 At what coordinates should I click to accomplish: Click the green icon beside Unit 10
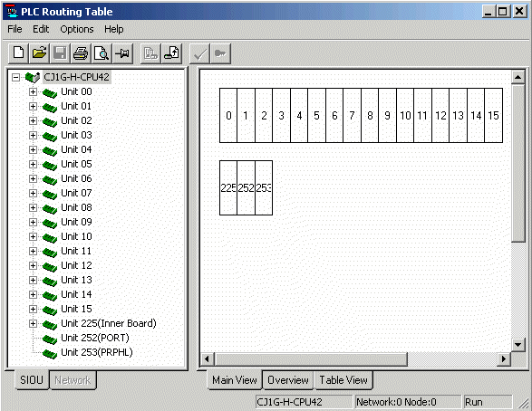(50, 237)
